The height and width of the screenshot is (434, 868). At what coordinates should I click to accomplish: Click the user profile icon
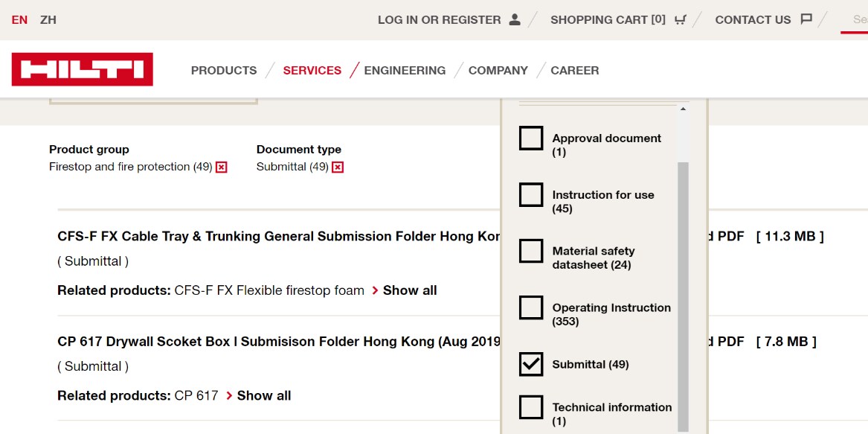(x=515, y=20)
